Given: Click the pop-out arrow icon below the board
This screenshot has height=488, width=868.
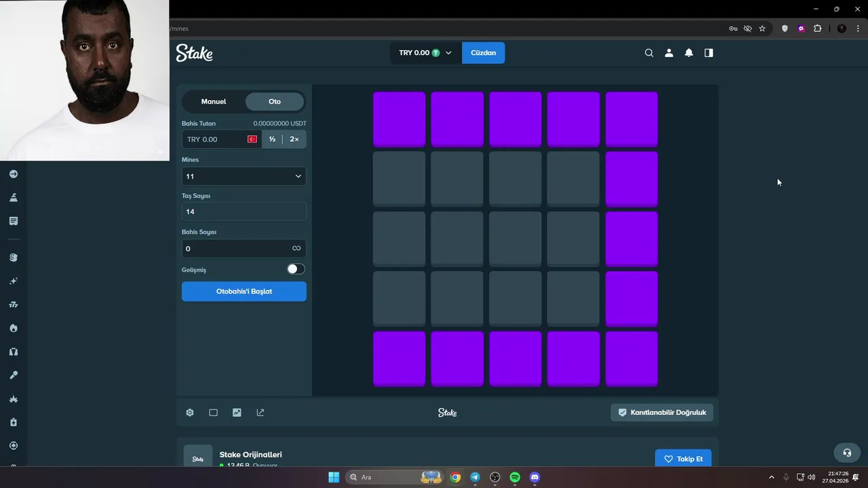Looking at the screenshot, I should [x=260, y=412].
